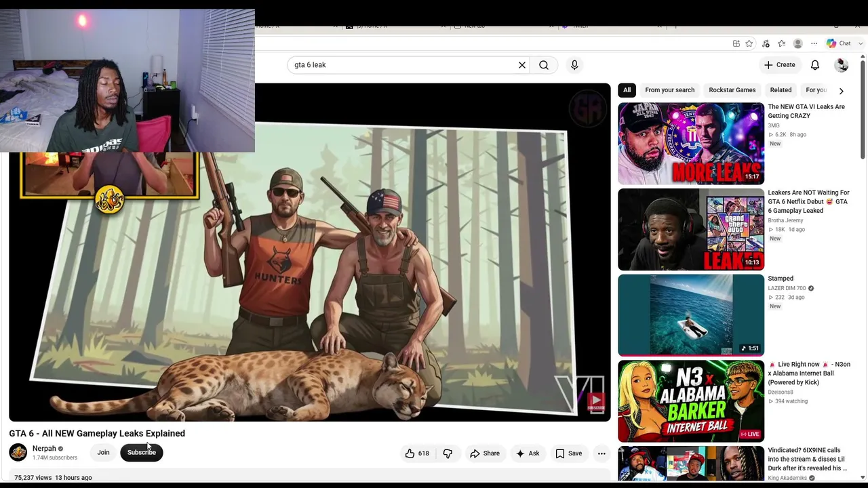
Task: Open 'MORE LEAKS' video thumbnail
Action: coord(691,144)
